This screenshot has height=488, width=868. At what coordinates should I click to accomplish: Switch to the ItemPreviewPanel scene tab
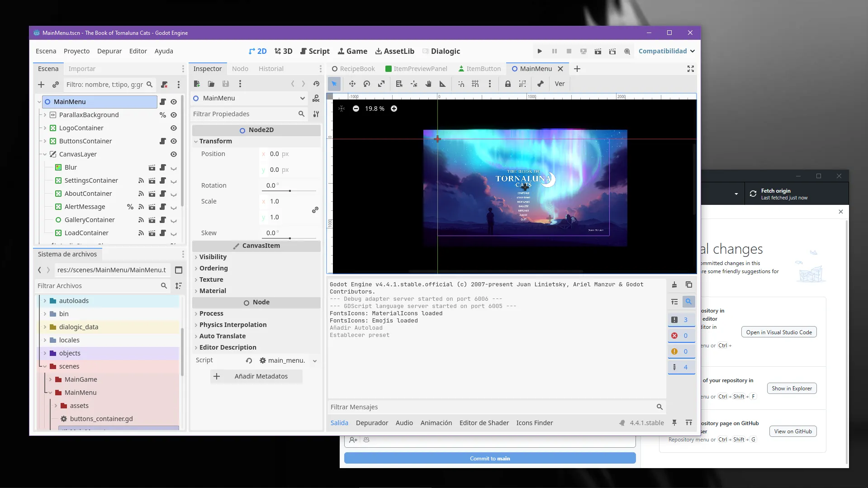click(416, 69)
